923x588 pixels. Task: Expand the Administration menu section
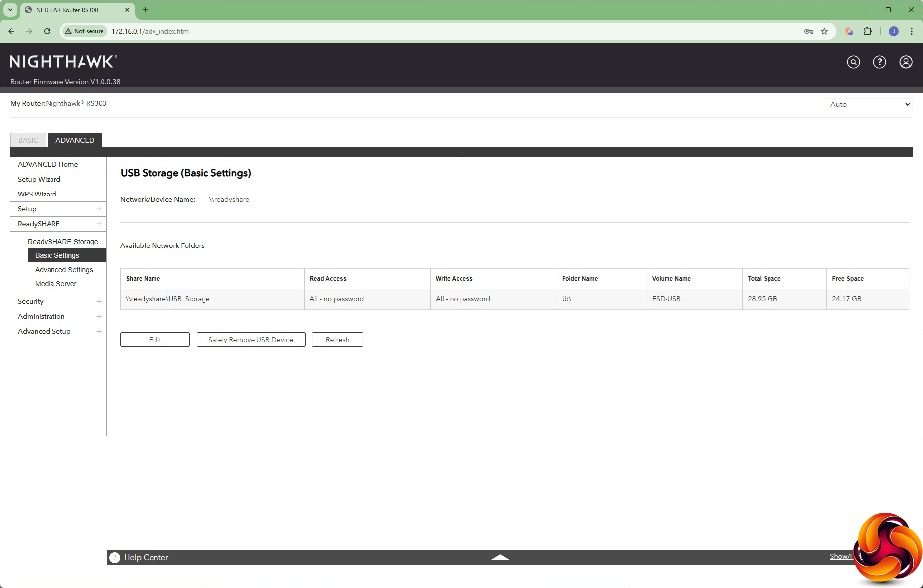(58, 316)
